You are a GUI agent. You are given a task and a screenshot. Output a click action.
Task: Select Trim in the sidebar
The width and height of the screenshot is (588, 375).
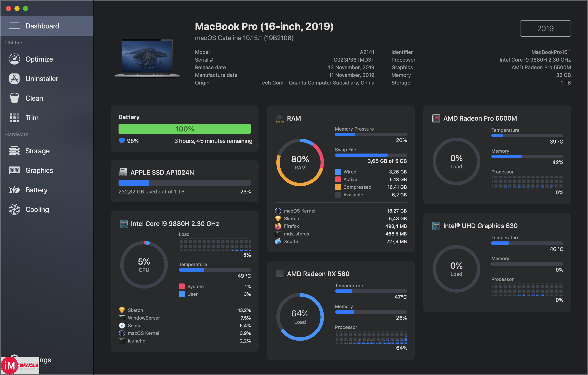pyautogui.click(x=47, y=118)
